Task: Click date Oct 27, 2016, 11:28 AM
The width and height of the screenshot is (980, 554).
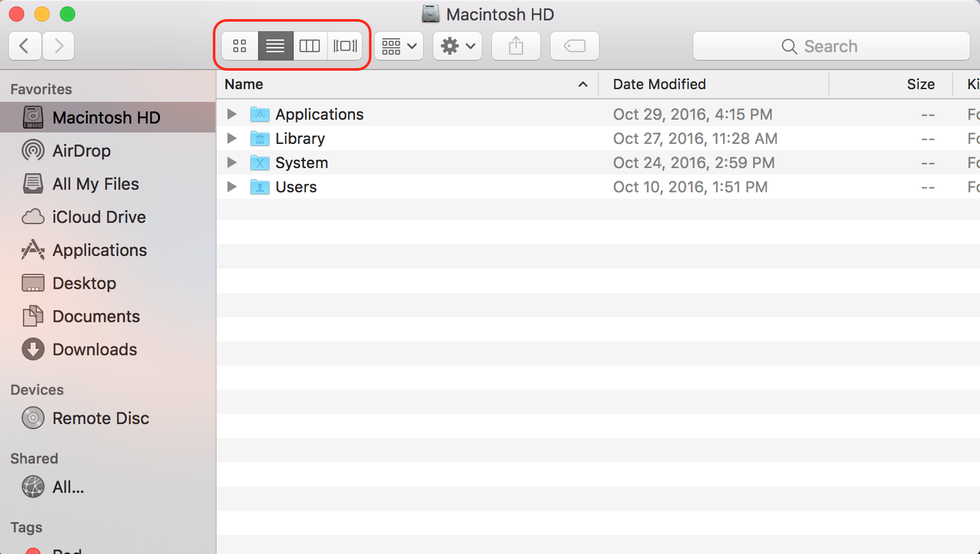Action: [x=695, y=139]
